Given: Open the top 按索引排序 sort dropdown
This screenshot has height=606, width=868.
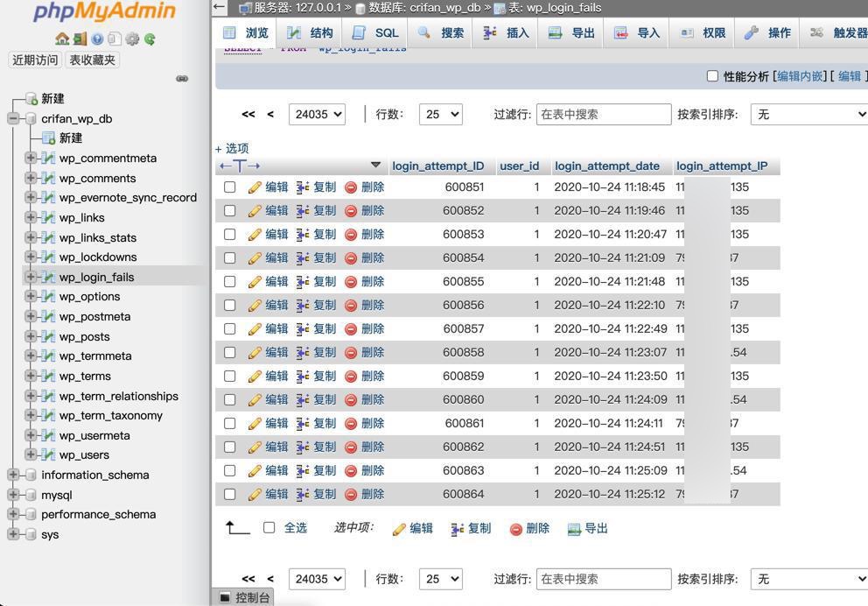Looking at the screenshot, I should pyautogui.click(x=809, y=115).
